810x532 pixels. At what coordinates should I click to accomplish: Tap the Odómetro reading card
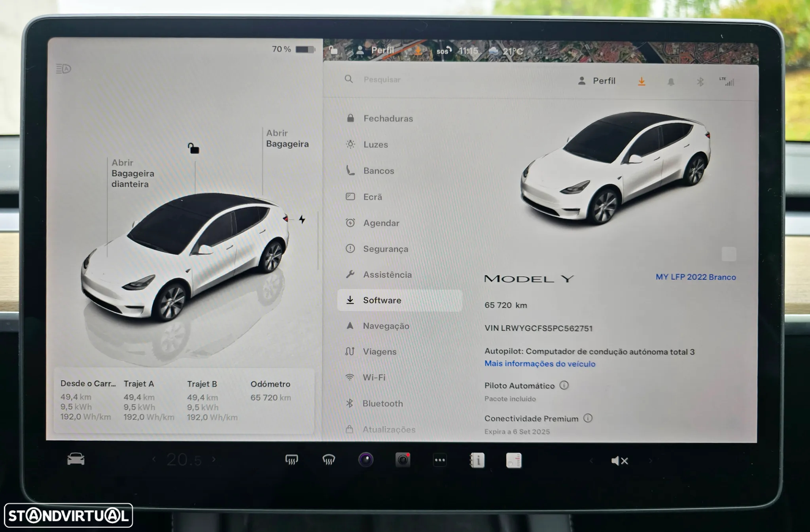pyautogui.click(x=271, y=391)
